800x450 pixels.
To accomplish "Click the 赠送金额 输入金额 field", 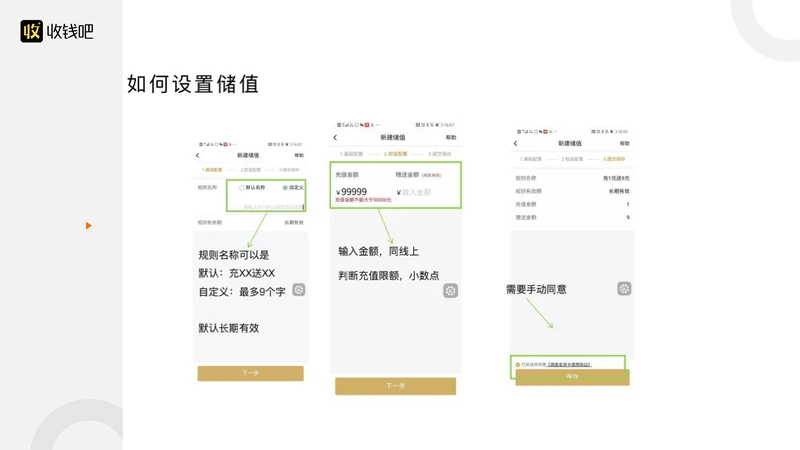I will [x=414, y=192].
